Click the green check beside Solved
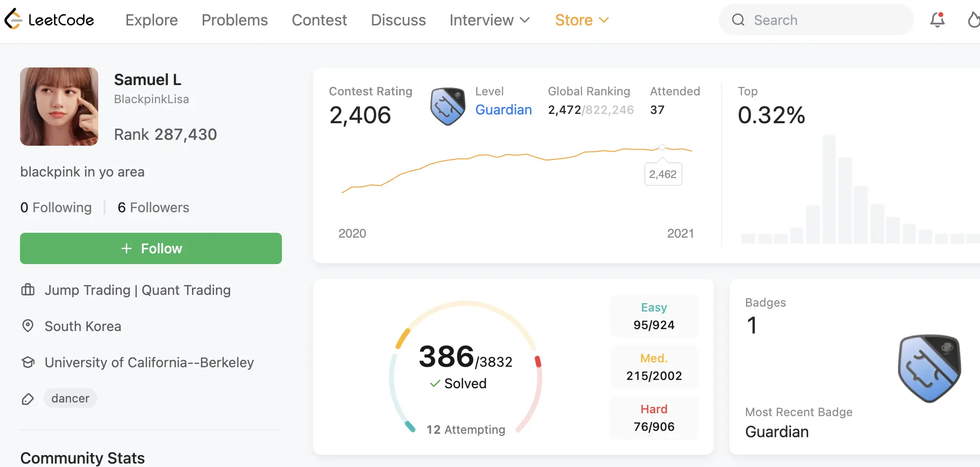Viewport: 980px width, 467px height. tap(435, 384)
